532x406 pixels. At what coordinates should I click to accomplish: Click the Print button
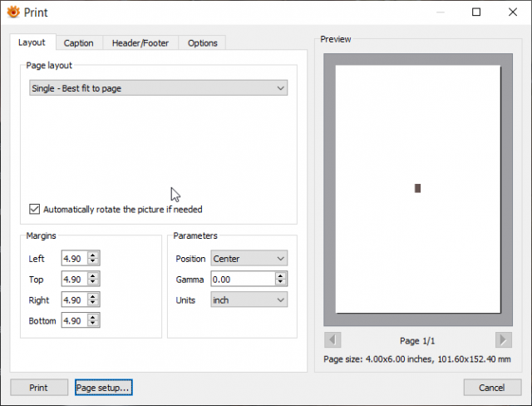(39, 388)
